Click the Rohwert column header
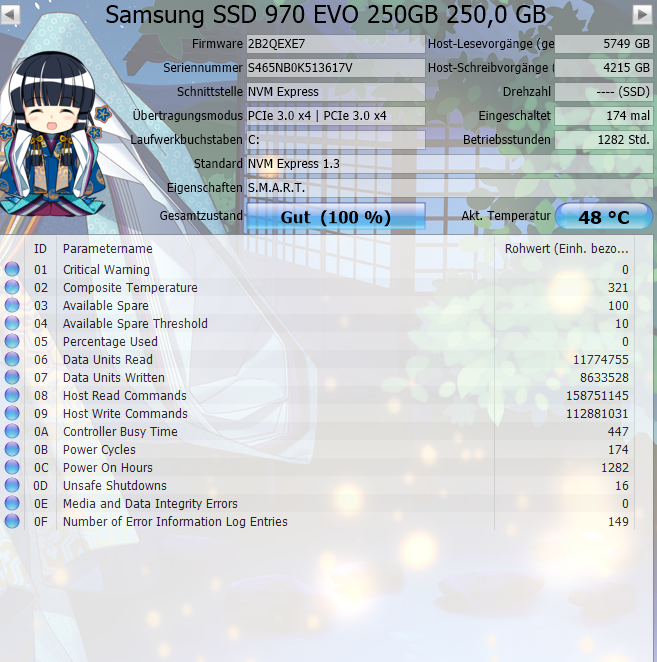The image size is (657, 662). [x=566, y=249]
